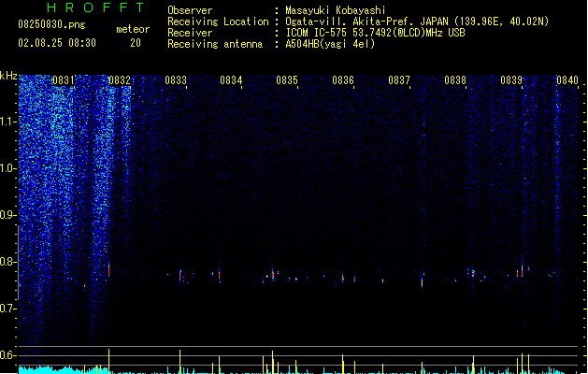Click the 0835 time marker
Image resolution: width=588 pixels, height=374 pixels.
[287, 79]
